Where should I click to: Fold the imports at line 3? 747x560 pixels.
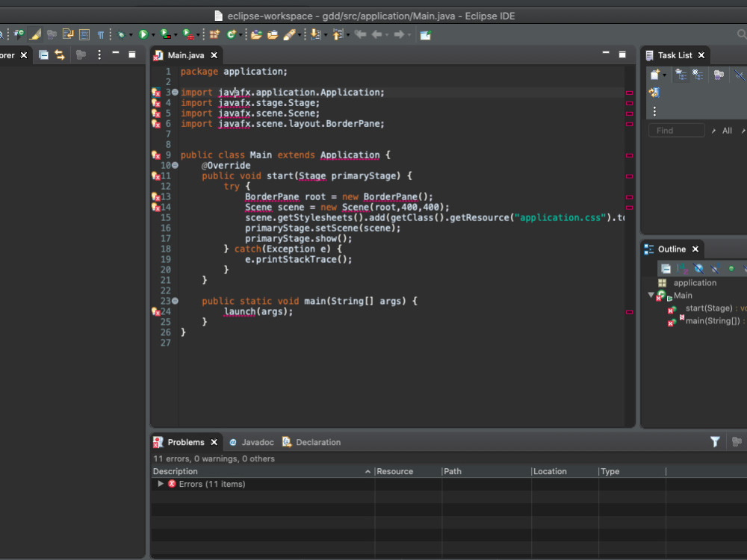(175, 93)
